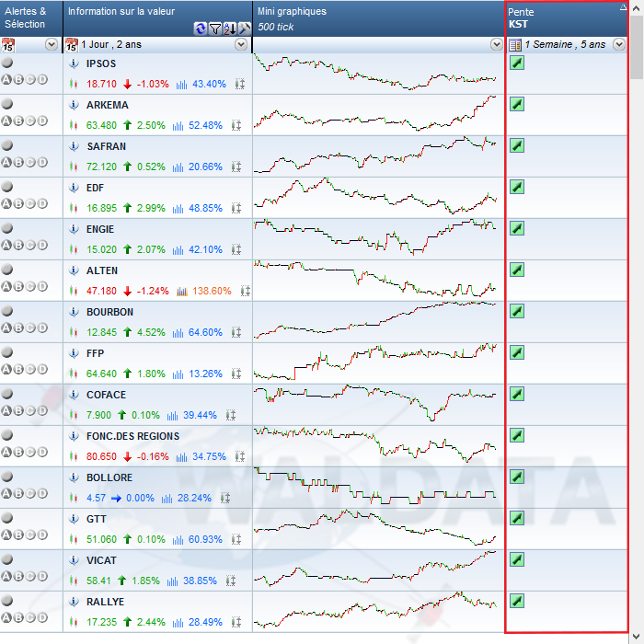Screen dimensions: 644x644
Task: Click the volume bars icon for ARKEMA
Action: click(x=178, y=126)
